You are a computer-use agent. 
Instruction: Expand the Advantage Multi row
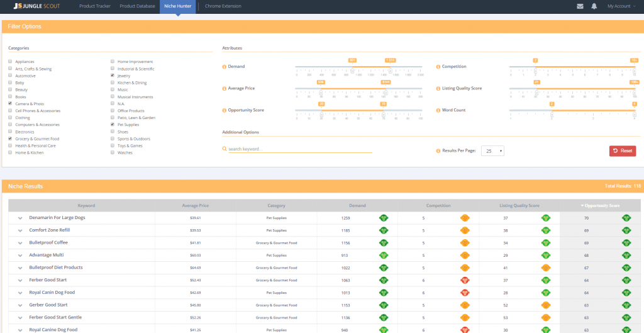tap(20, 256)
